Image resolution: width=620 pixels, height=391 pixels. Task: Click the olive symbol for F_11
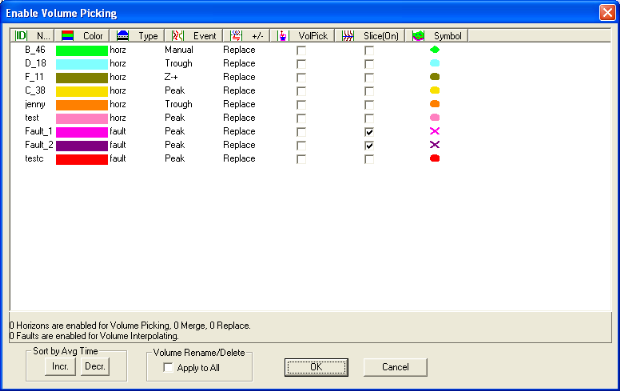tap(435, 77)
